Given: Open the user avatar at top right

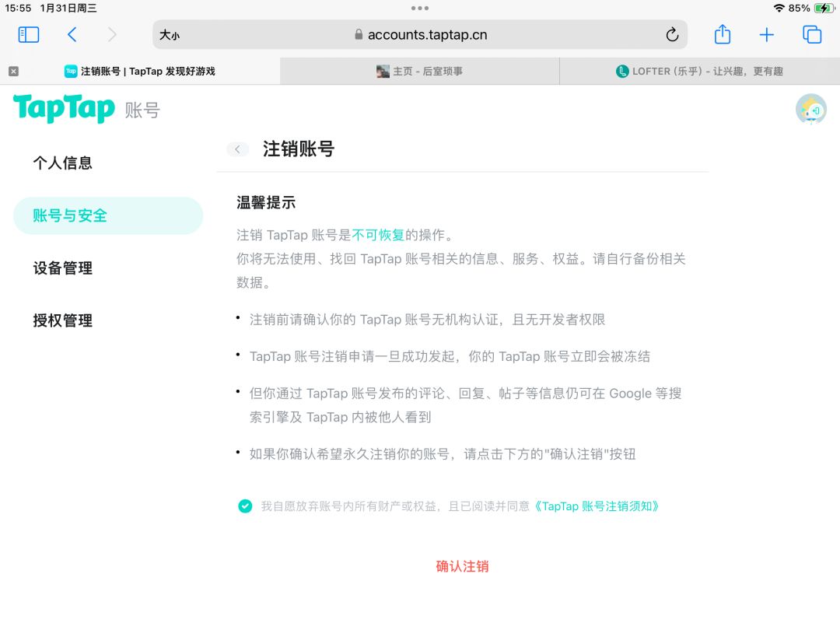Looking at the screenshot, I should (810, 110).
